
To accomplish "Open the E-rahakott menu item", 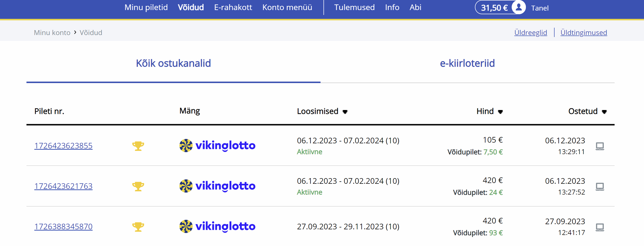I will pyautogui.click(x=233, y=7).
